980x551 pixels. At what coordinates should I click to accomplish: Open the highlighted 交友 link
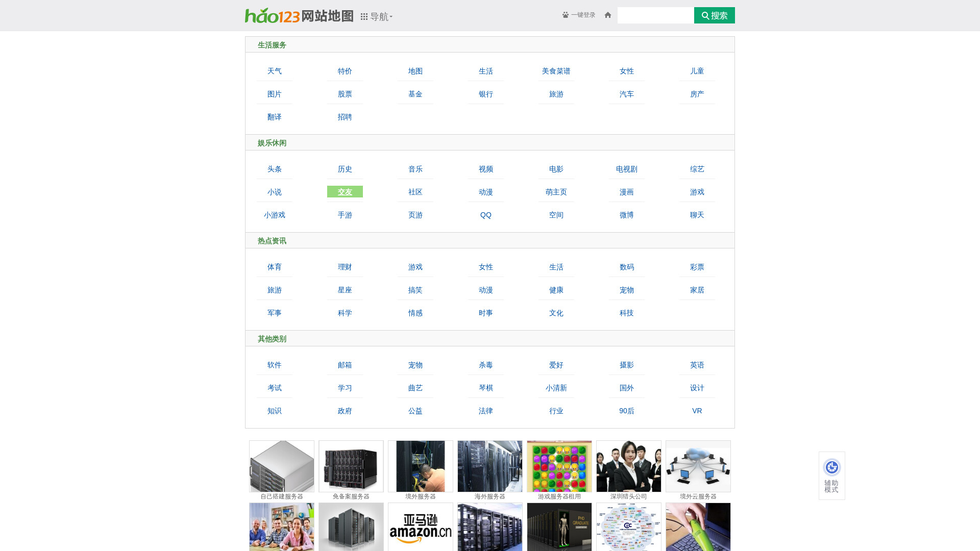click(x=345, y=192)
